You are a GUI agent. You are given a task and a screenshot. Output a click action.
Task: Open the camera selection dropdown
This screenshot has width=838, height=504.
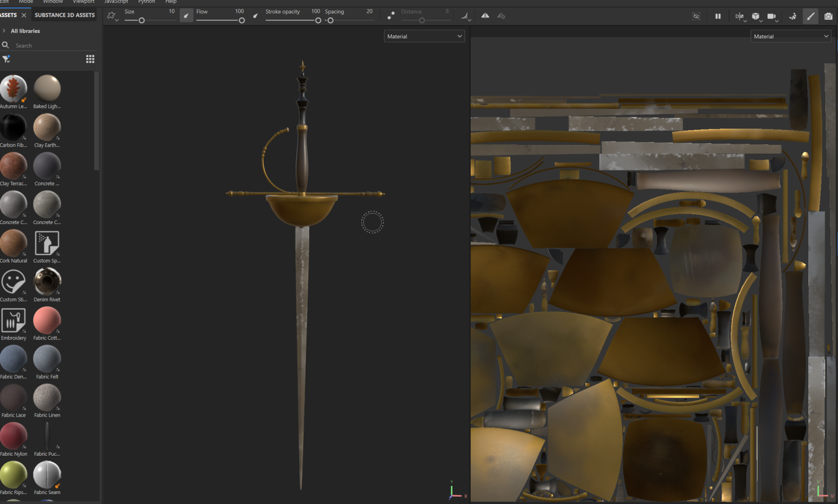click(x=772, y=16)
